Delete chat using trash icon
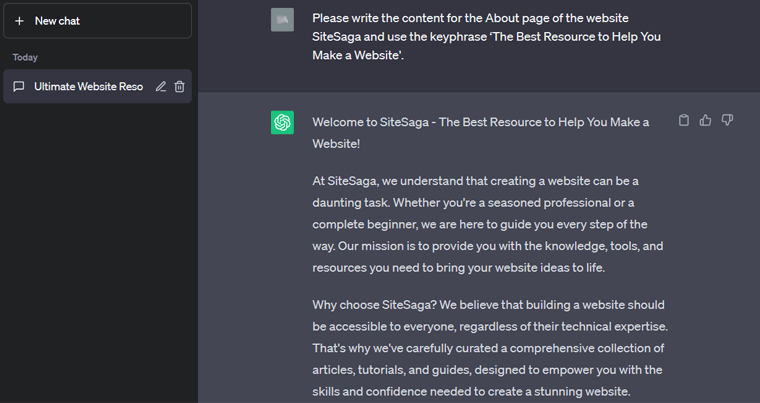This screenshot has height=403, width=760. coord(179,86)
